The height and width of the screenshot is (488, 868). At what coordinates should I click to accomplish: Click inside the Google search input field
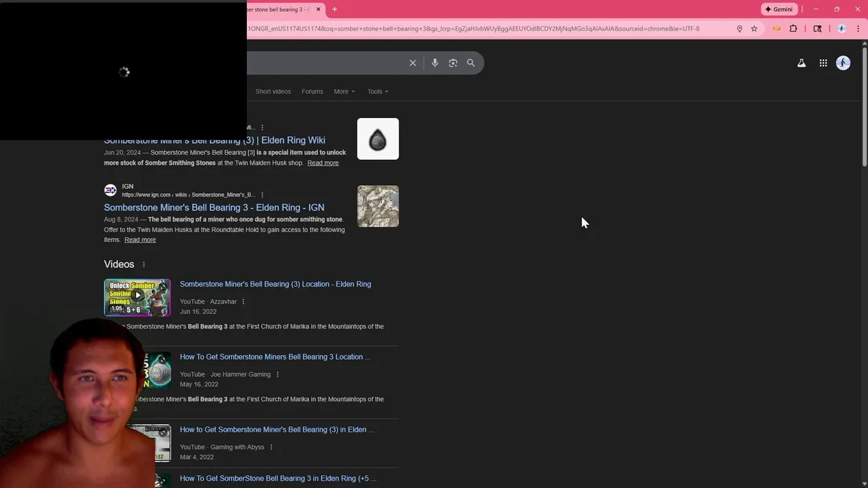coord(325,63)
